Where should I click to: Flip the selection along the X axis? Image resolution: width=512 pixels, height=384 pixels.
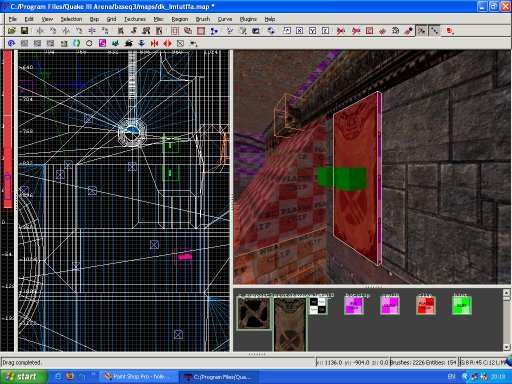pos(40,31)
